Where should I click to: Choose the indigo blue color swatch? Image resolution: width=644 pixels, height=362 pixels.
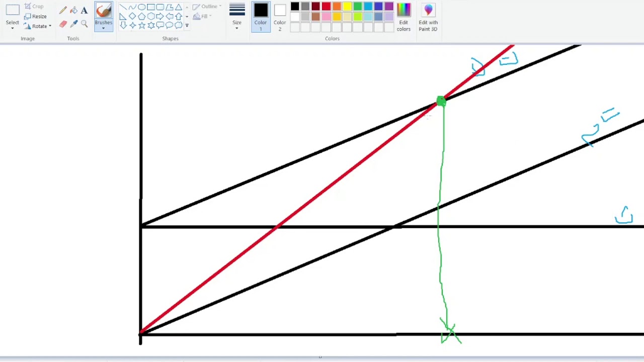point(378,6)
